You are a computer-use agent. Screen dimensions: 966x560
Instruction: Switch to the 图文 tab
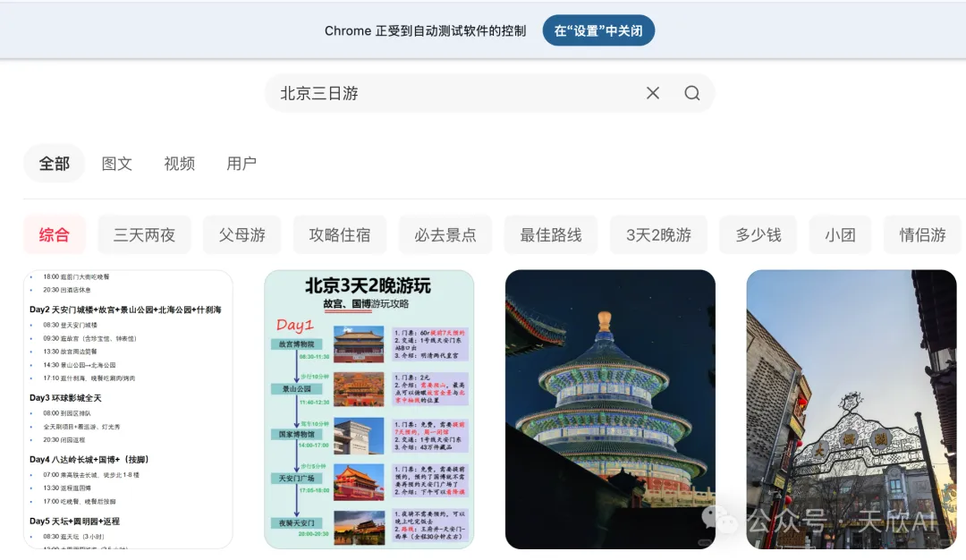click(x=117, y=163)
